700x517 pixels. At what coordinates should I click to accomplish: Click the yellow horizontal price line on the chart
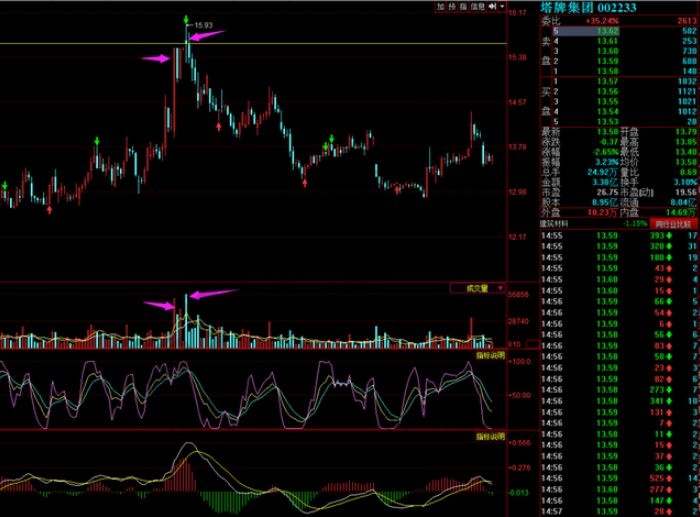(x=100, y=43)
